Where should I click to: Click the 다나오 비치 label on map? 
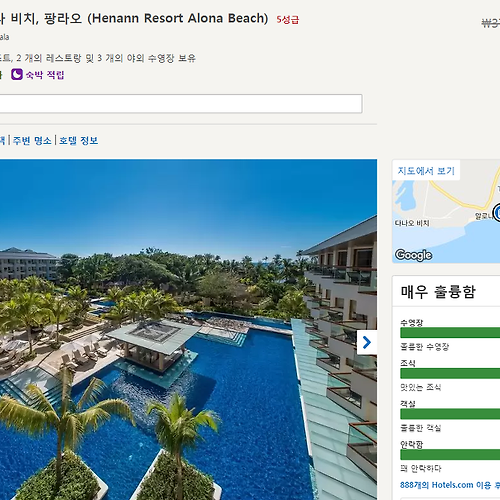point(412,223)
